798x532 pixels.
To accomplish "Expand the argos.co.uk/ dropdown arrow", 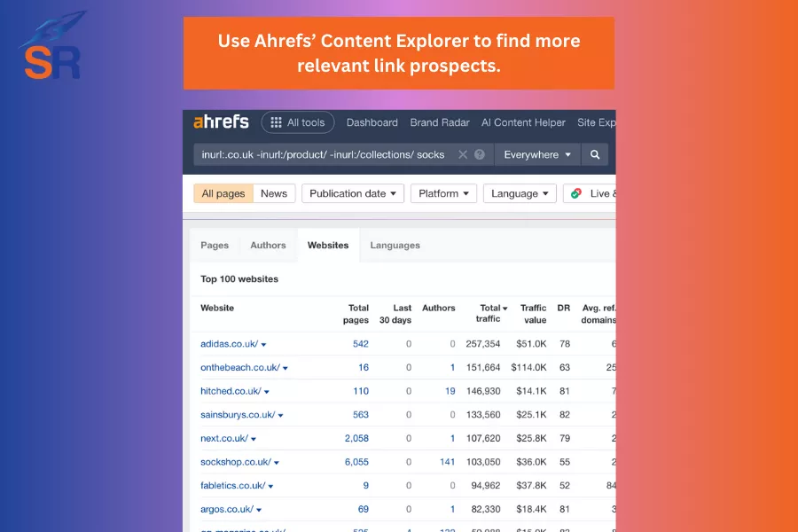I will [259, 510].
